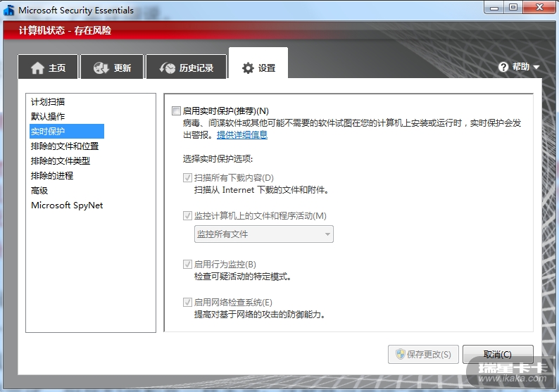Viewport: 559px width, 392px height.
Task: Click the 保存更改(S) button
Action: [x=423, y=354]
